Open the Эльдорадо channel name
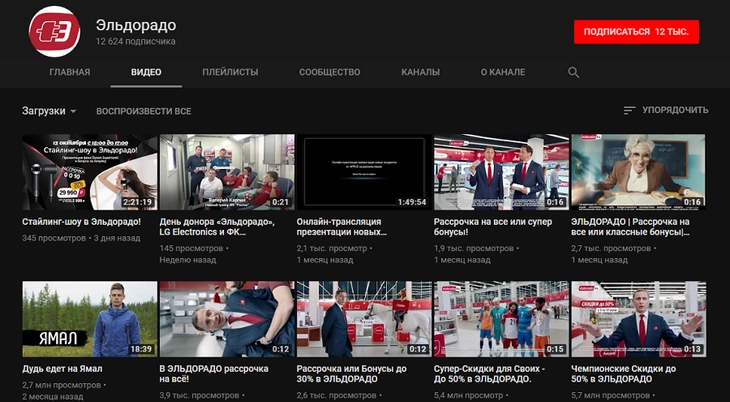This screenshot has width=730, height=402. (x=136, y=25)
